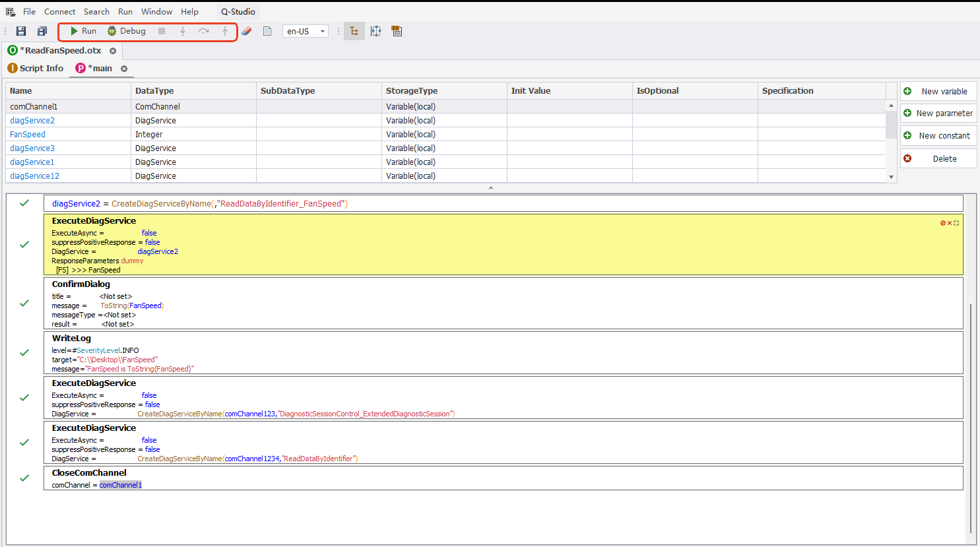This screenshot has height=547, width=980.
Task: Select the Q-Studio perspective tab
Action: coord(238,12)
